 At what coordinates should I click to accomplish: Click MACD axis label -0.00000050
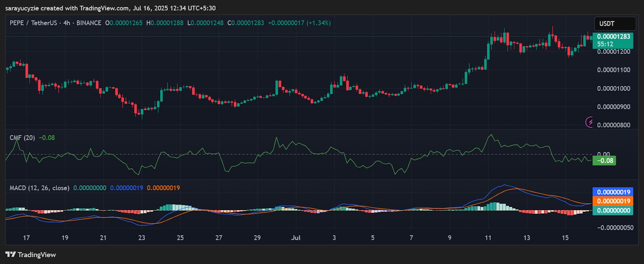615,228
